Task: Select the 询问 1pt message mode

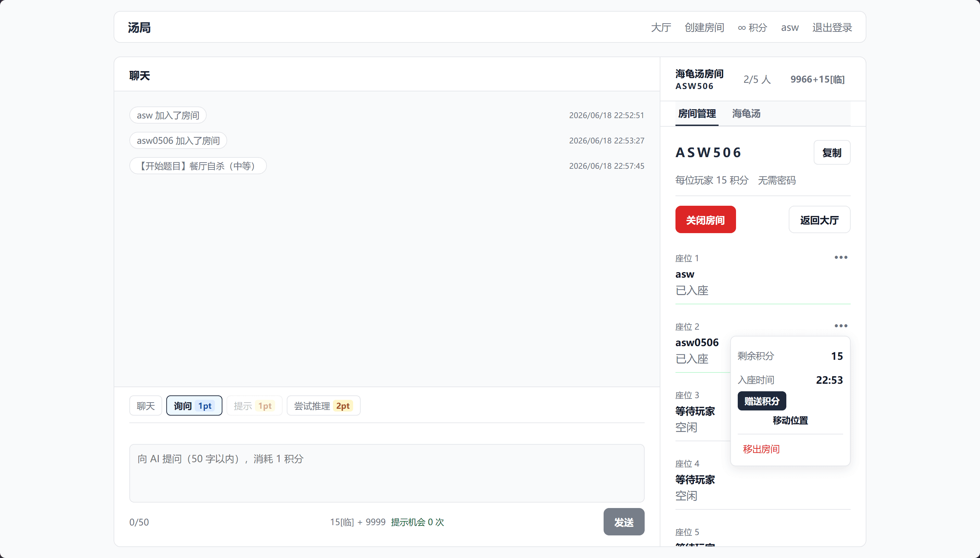Action: 194,405
